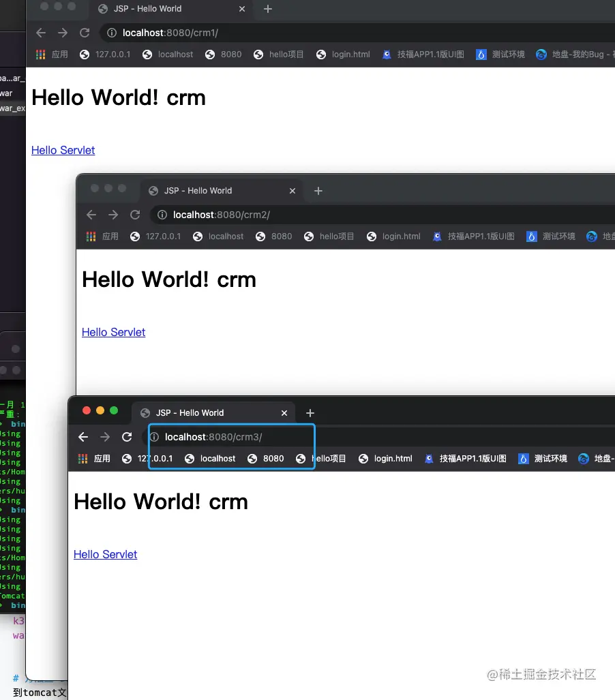The height and width of the screenshot is (700, 615).
Task: Open hello项目 bookmark in crm3 window
Action: [x=320, y=459]
